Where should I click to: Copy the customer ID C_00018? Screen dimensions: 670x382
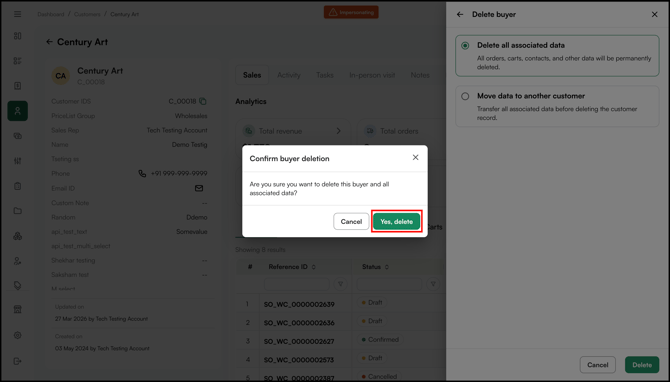coord(203,101)
